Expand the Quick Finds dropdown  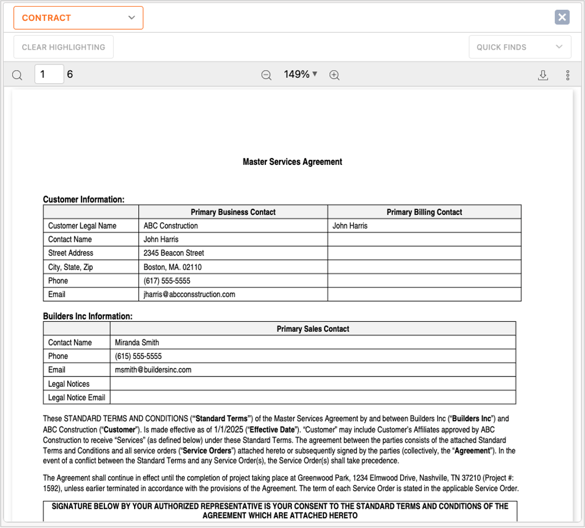[x=520, y=47]
